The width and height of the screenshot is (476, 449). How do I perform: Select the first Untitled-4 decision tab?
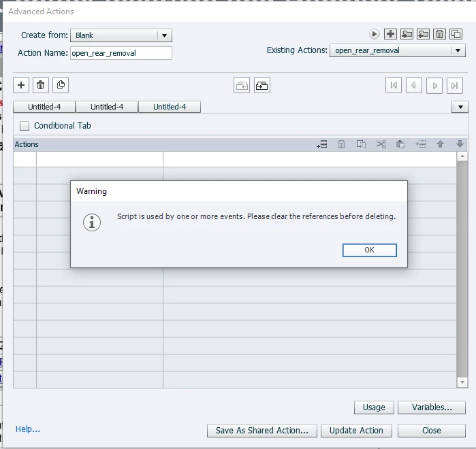click(44, 107)
